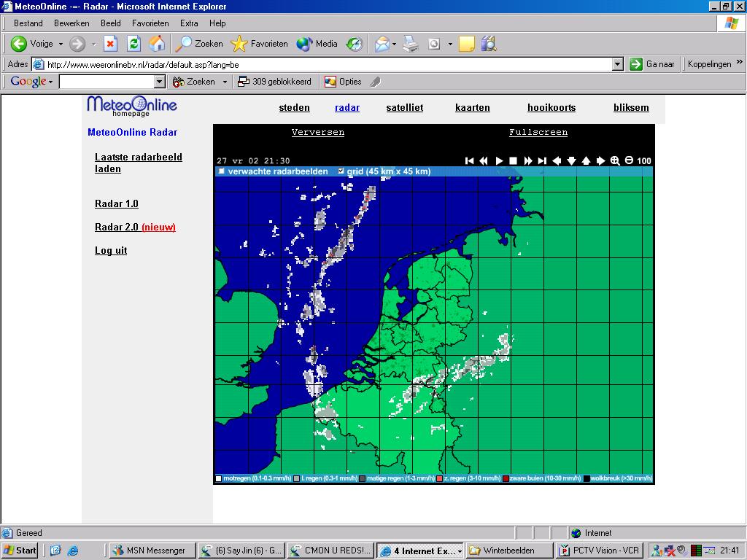Refresh the page with browser toolbar icon
The width and height of the screenshot is (747, 560).
point(133,44)
